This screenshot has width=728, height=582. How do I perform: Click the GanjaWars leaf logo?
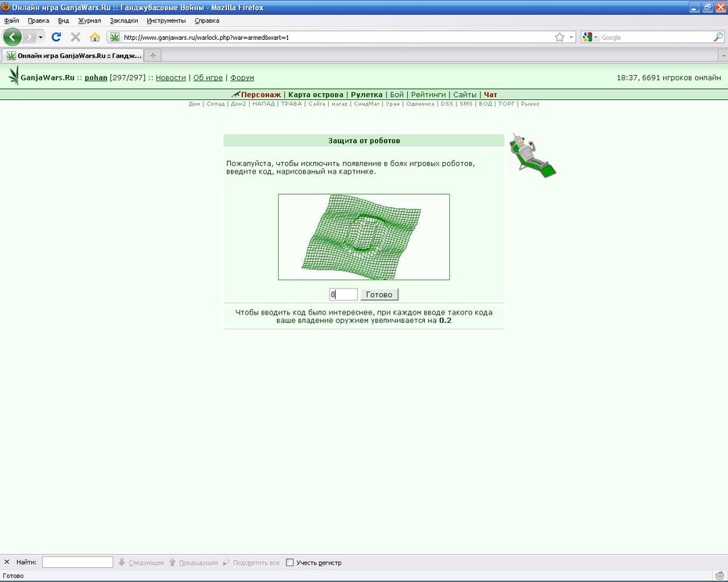point(14,75)
